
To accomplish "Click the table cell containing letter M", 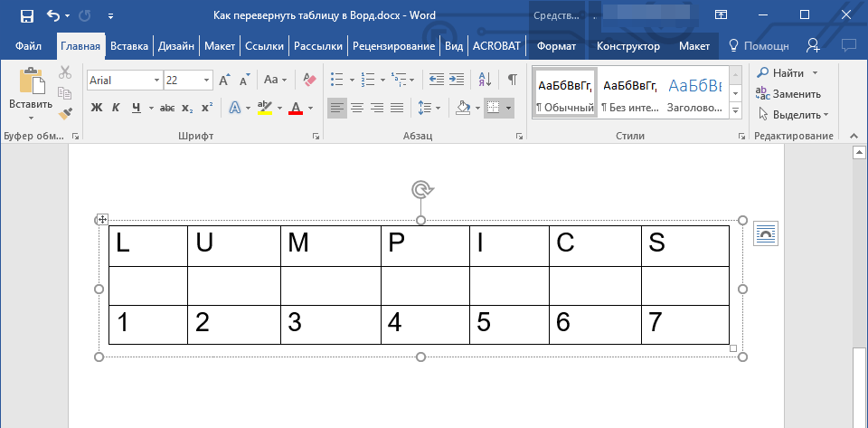I will pos(330,245).
